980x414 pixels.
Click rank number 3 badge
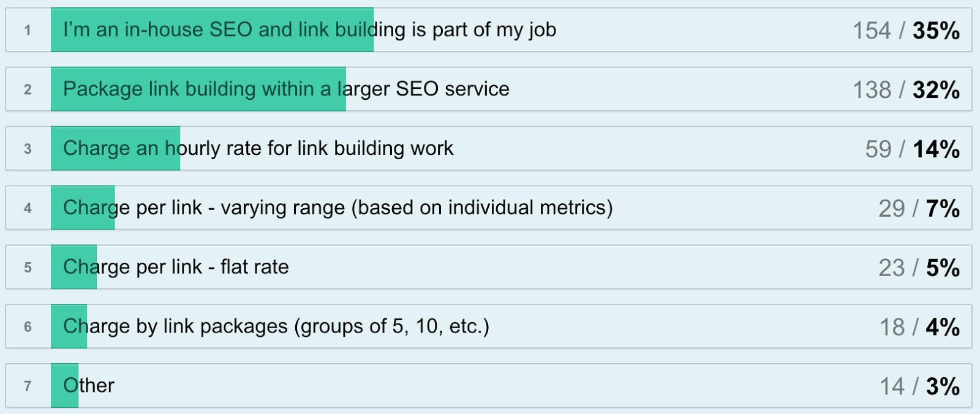click(x=28, y=149)
